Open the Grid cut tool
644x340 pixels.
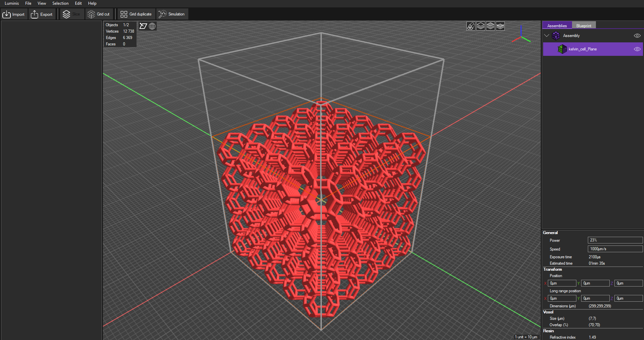99,14
